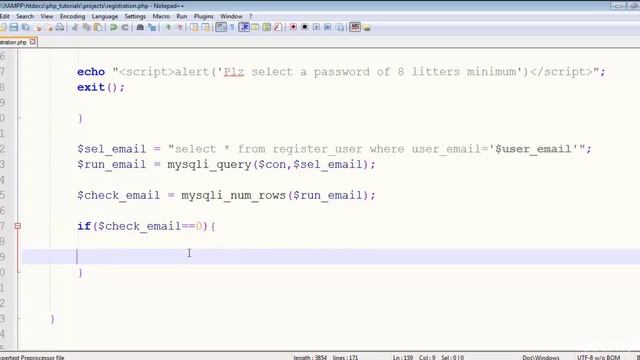The image size is (640, 360).
Task: Click the Paste clipboard icon
Action: pos(98,27)
